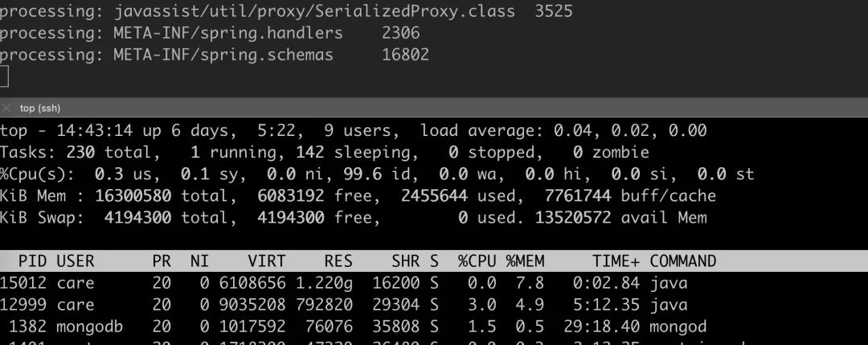Click the 3525 size value
Viewport: 868px width, 345px height.
click(x=554, y=11)
